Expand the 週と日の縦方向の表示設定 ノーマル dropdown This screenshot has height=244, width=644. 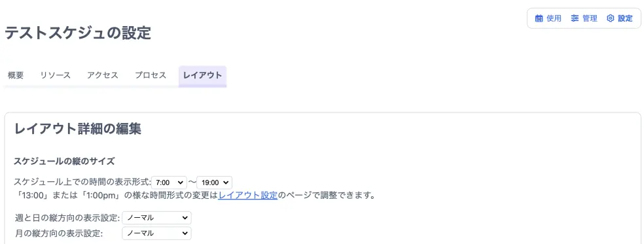pyautogui.click(x=156, y=218)
